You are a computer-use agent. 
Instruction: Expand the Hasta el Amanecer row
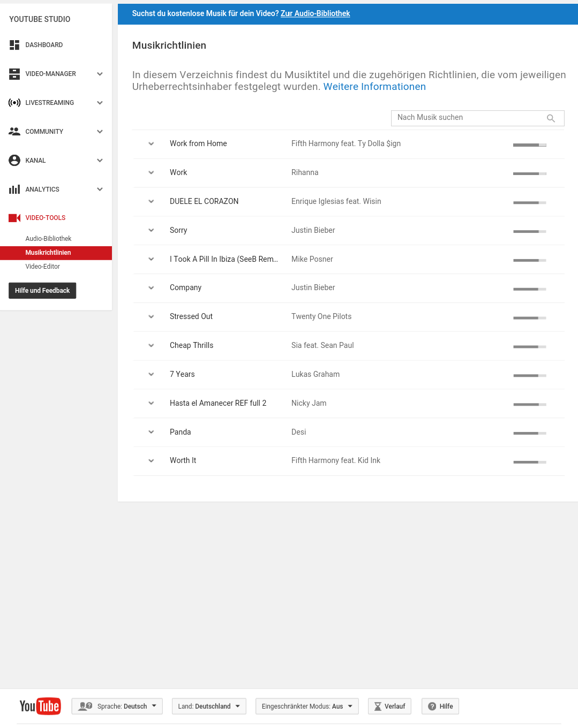151,403
